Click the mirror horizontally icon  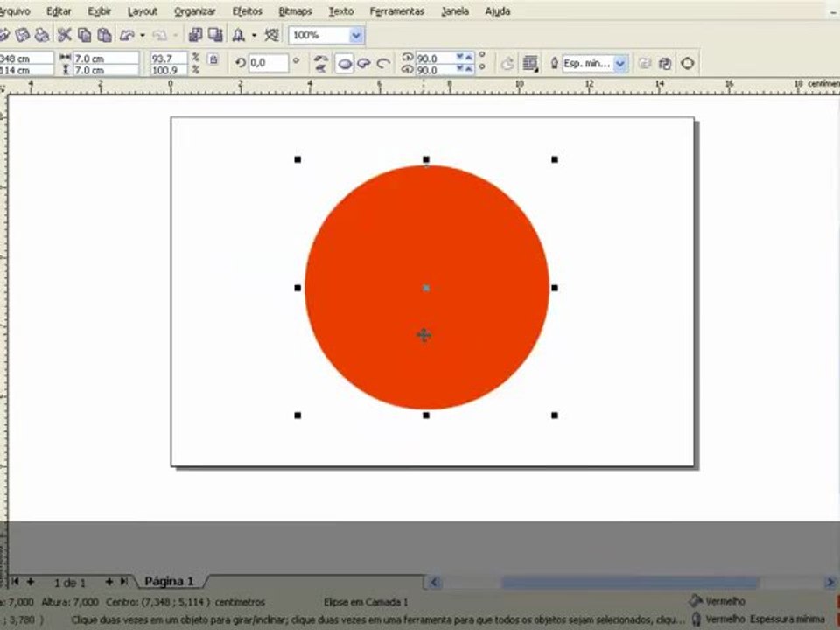[x=320, y=58]
